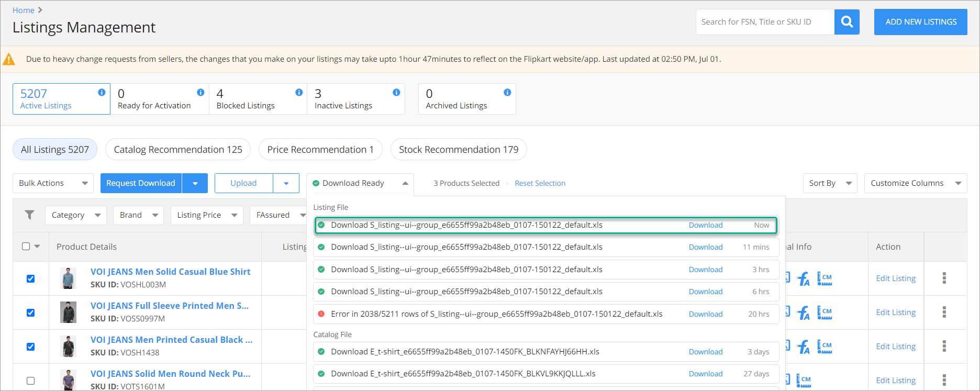Click green check icon beside Download Ready
Image resolution: width=980 pixels, height=391 pixels.
[316, 183]
